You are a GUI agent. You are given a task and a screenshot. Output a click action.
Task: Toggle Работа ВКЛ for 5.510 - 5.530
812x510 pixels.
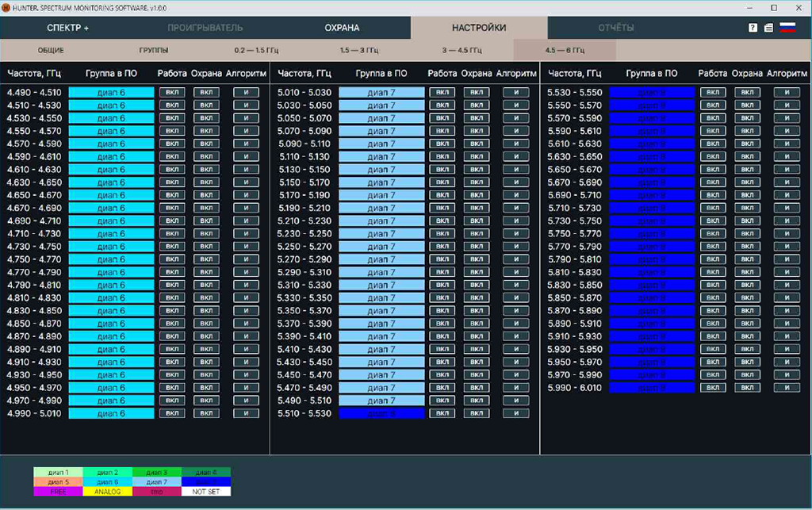(442, 413)
